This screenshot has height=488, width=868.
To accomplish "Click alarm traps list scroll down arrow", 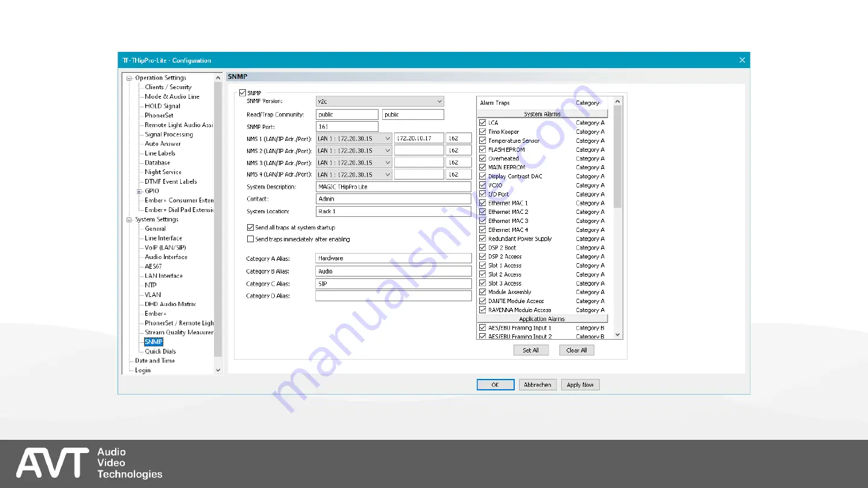I will coord(618,335).
